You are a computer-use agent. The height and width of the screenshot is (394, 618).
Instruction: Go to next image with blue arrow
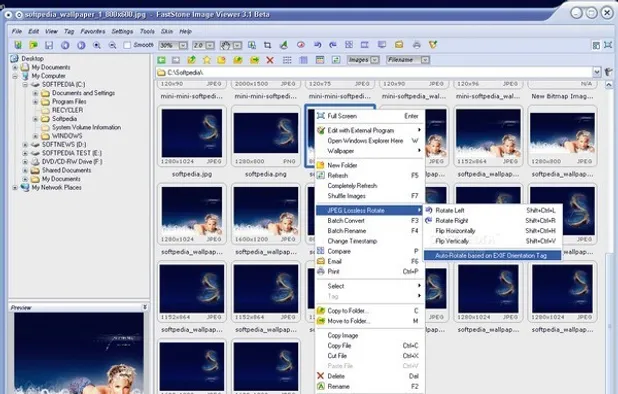click(81, 45)
